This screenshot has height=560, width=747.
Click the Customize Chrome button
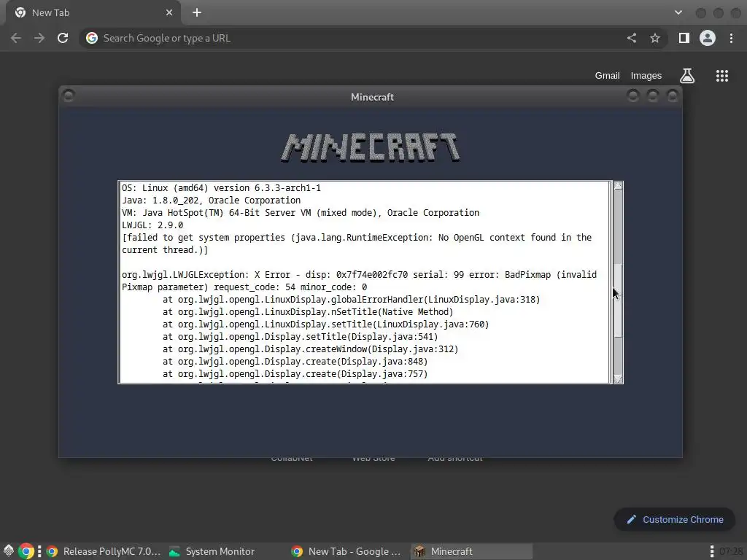[x=675, y=519]
